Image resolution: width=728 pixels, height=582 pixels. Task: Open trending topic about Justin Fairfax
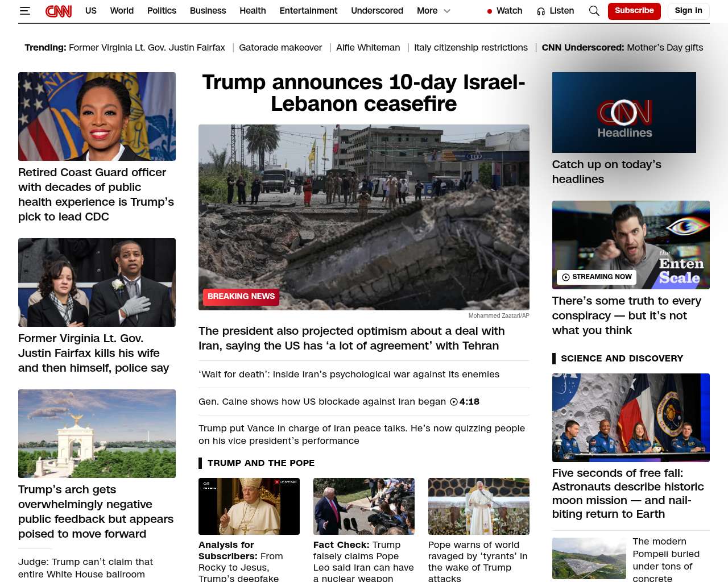tap(147, 48)
